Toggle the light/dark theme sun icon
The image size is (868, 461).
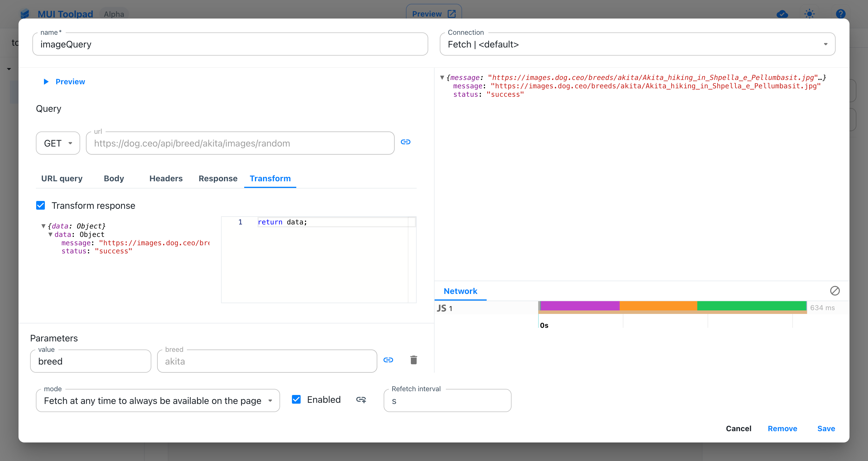(809, 14)
